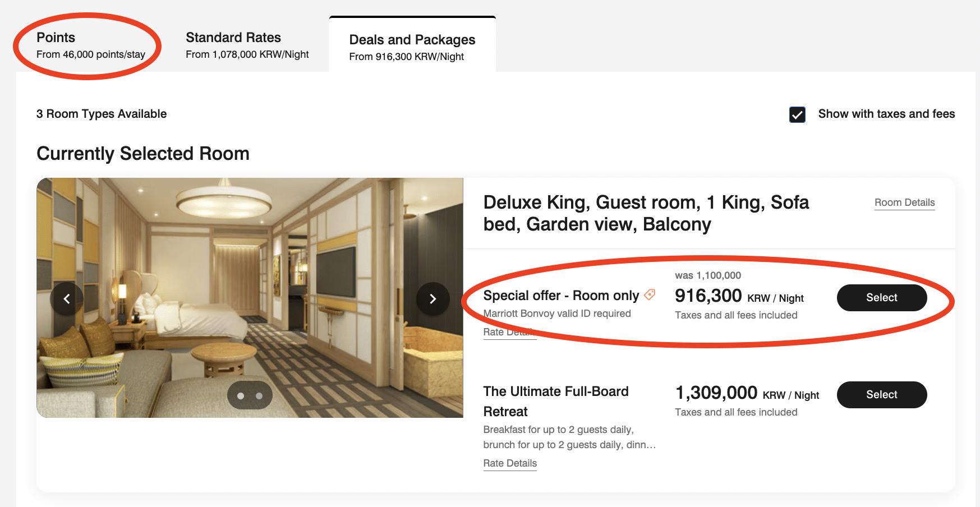This screenshot has width=980, height=507.
Task: Click the 916,300 KRW price
Action: pos(708,296)
